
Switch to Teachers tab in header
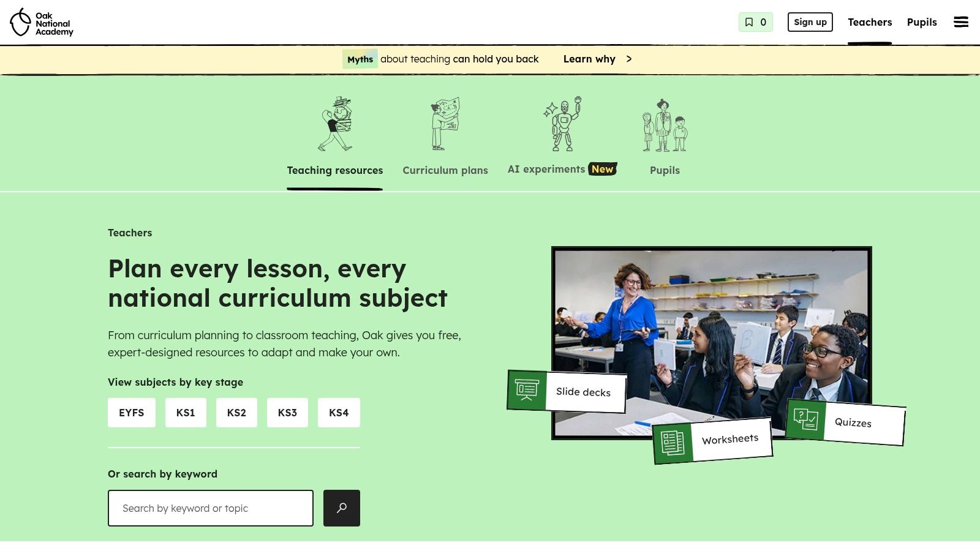pos(870,22)
